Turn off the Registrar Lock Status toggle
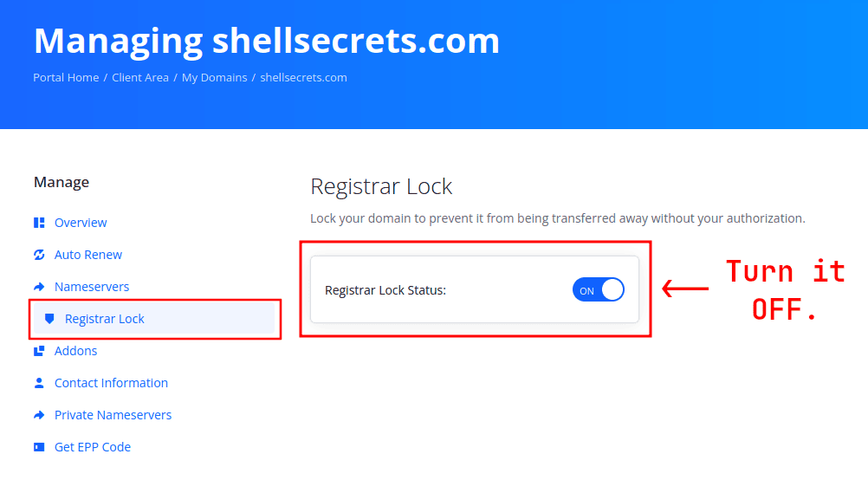The width and height of the screenshot is (868, 480). coord(598,290)
